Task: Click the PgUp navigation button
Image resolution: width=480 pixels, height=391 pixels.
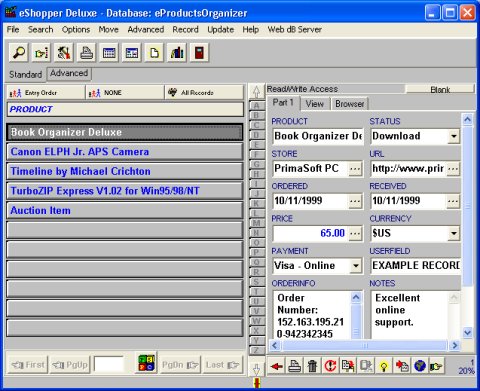Action: pyautogui.click(x=70, y=365)
